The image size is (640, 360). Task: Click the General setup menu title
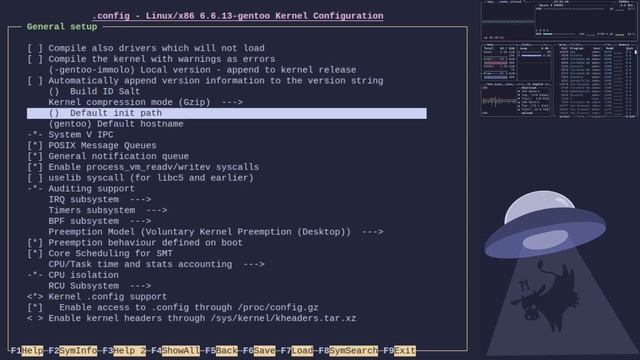62,27
